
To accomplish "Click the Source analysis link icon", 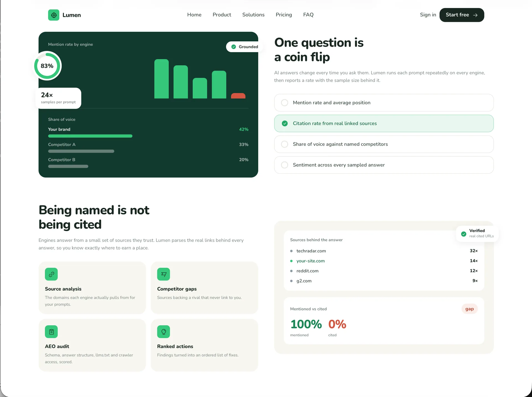I will coord(51,274).
